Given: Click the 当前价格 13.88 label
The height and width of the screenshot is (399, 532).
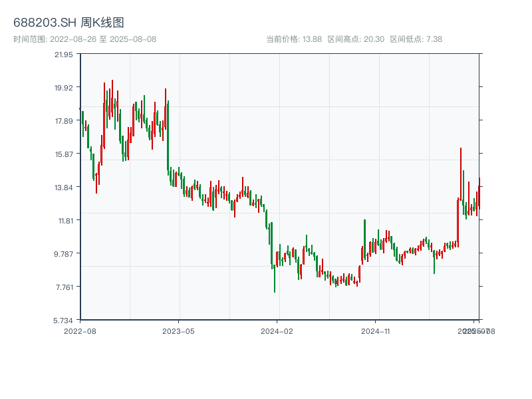Looking at the screenshot, I should pos(294,39).
